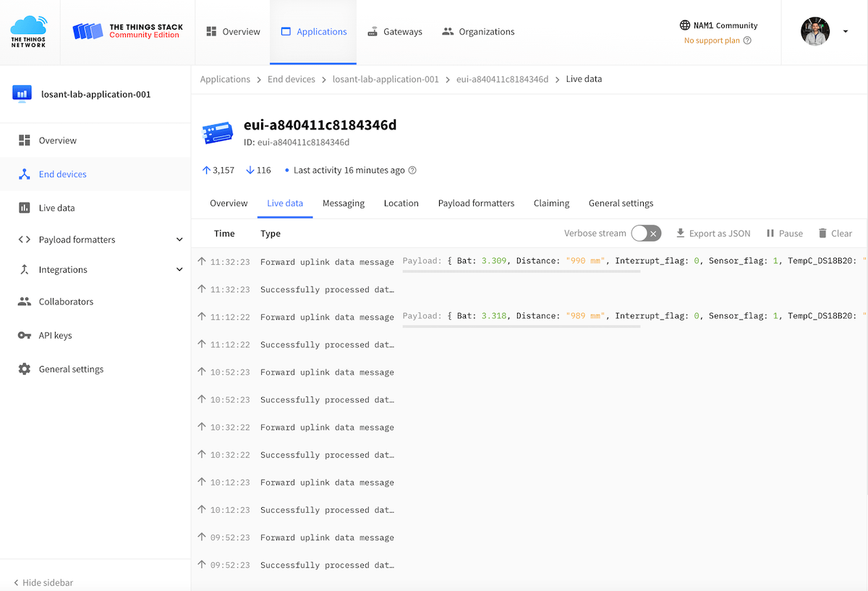Click the downlink count 116 arrow
Screen dimensions: 868x591
250,171
